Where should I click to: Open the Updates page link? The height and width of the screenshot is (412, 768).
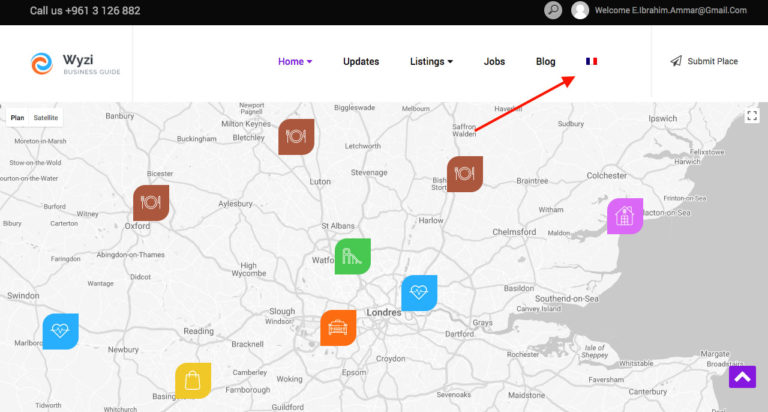pyautogui.click(x=361, y=61)
